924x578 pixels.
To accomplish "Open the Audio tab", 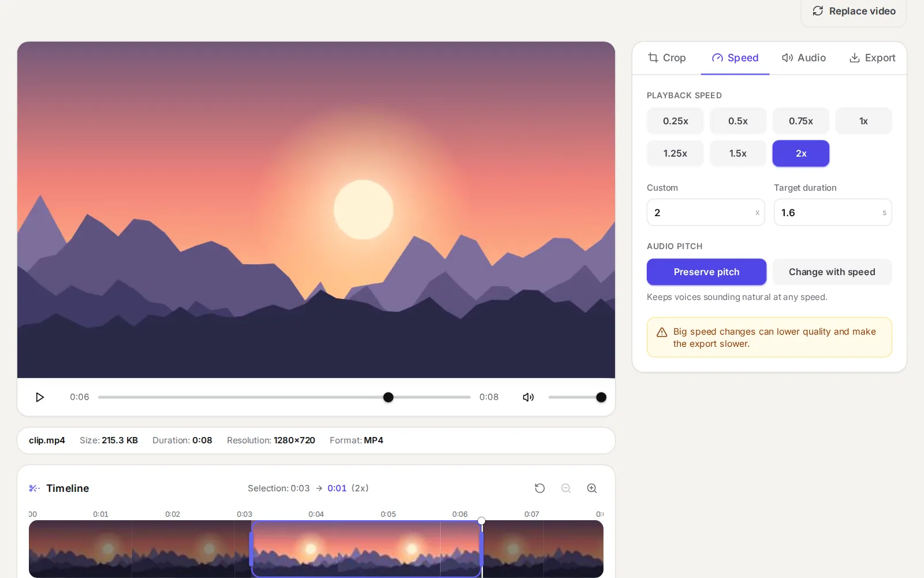I will tap(804, 58).
